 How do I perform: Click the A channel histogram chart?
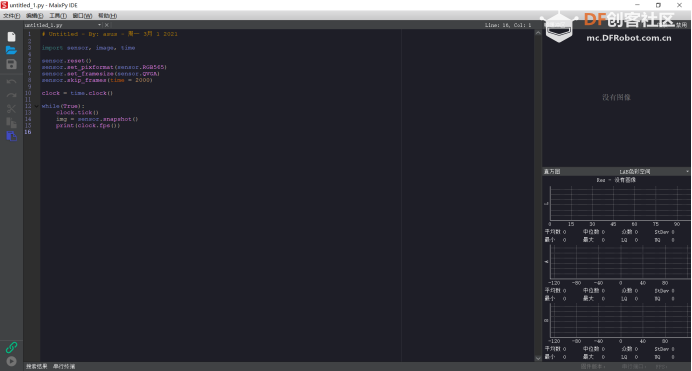point(620,262)
